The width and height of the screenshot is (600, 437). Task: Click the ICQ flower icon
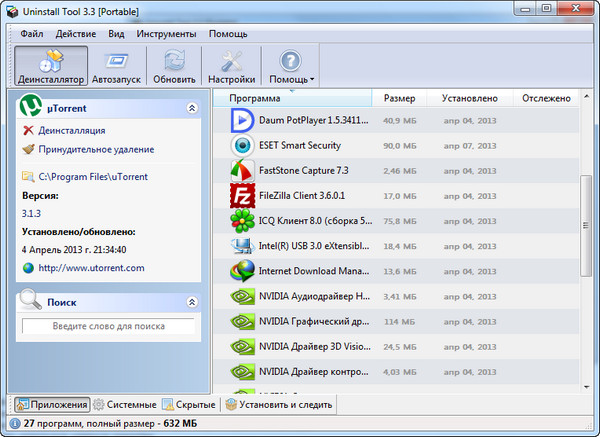(x=242, y=221)
